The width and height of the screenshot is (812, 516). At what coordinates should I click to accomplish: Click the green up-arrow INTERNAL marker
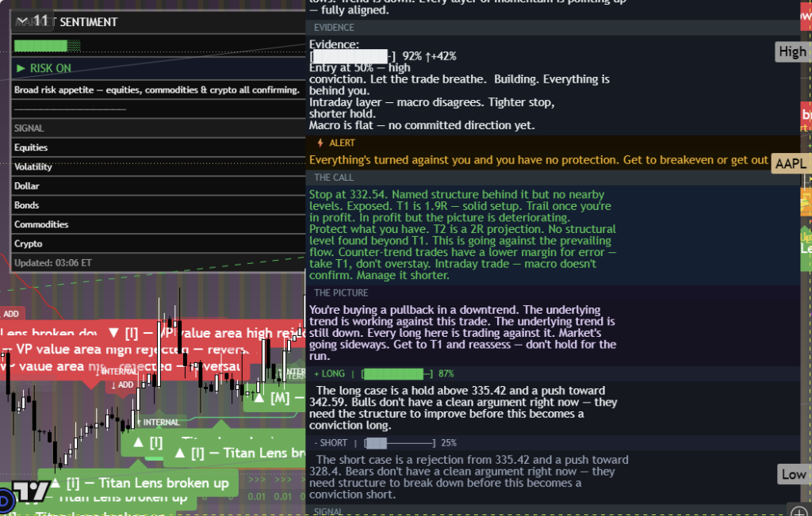coord(159,422)
